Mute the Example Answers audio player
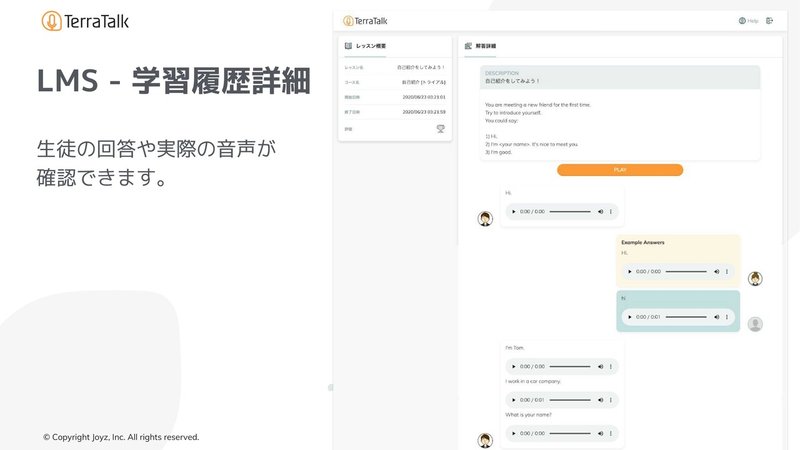Viewport: 800px width, 450px height. (717, 272)
